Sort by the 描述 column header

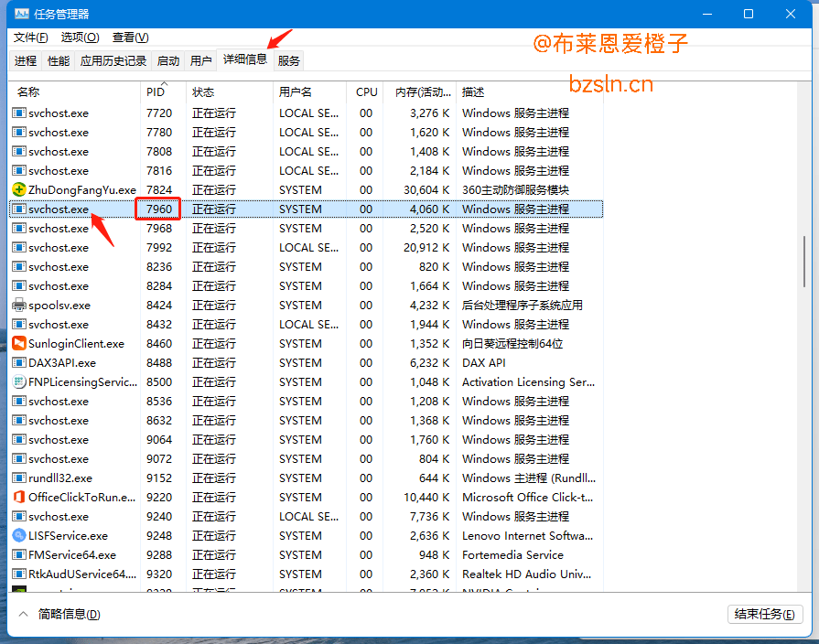point(530,91)
